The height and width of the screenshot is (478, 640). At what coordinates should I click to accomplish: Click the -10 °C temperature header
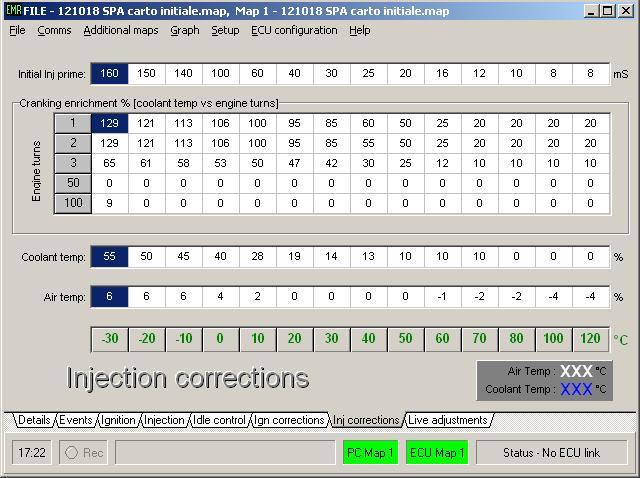183,339
